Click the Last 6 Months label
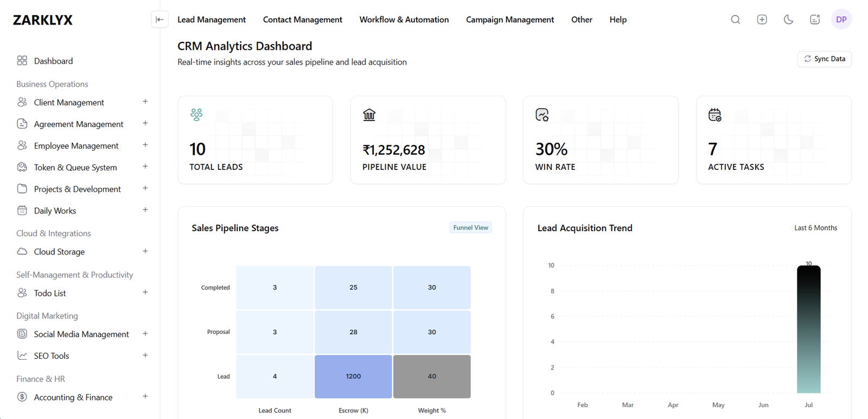The width and height of the screenshot is (868, 419). [815, 228]
